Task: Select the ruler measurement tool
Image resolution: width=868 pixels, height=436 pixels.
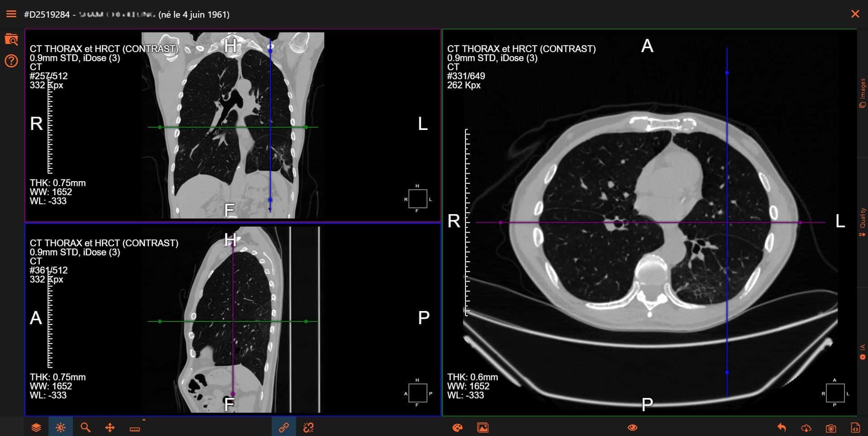Action: (134, 429)
